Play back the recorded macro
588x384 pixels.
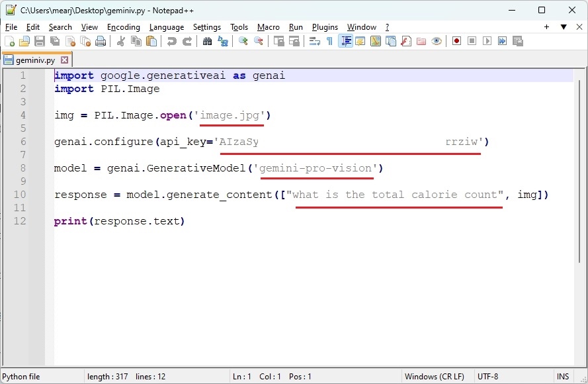point(487,40)
